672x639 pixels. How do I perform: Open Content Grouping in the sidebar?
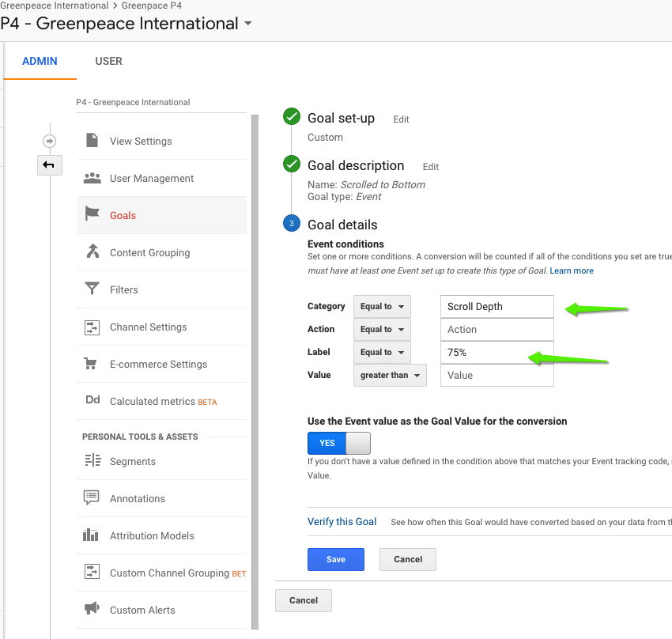pyautogui.click(x=162, y=252)
